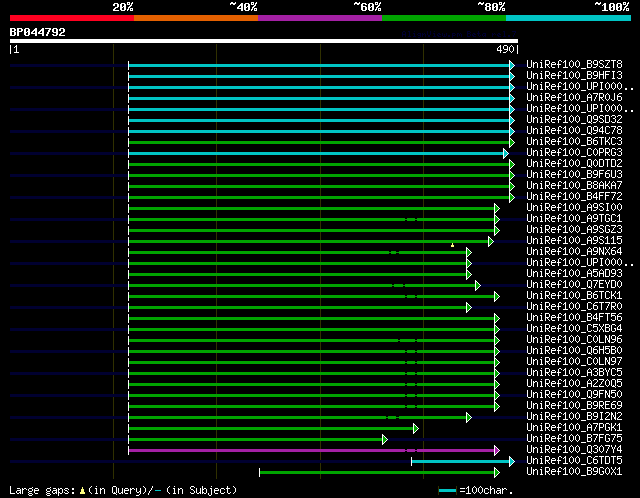The image size is (640, 498).
Task: Click the cyan ~100% legend segment
Action: (569, 18)
